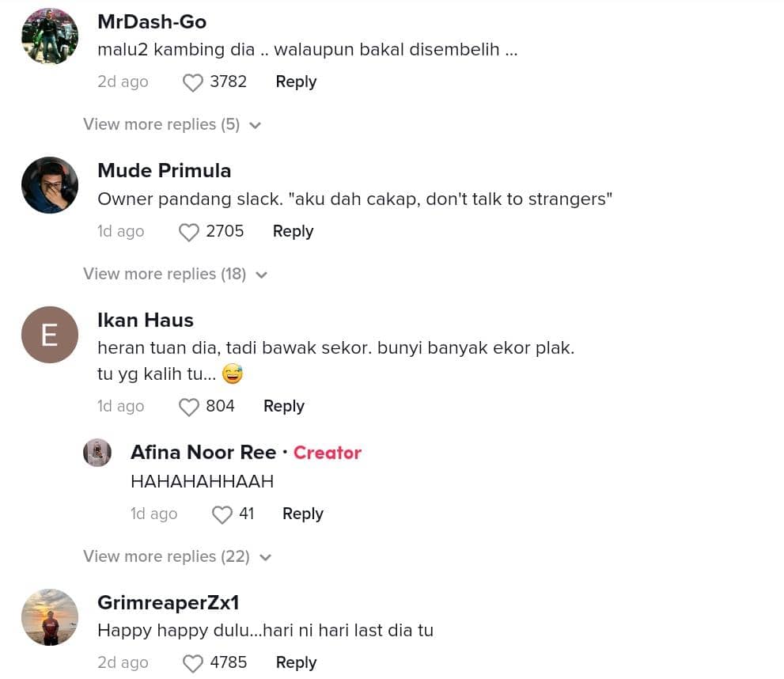This screenshot has width=784, height=679.
Task: Expand "View more replies (5)"
Action: tap(172, 125)
